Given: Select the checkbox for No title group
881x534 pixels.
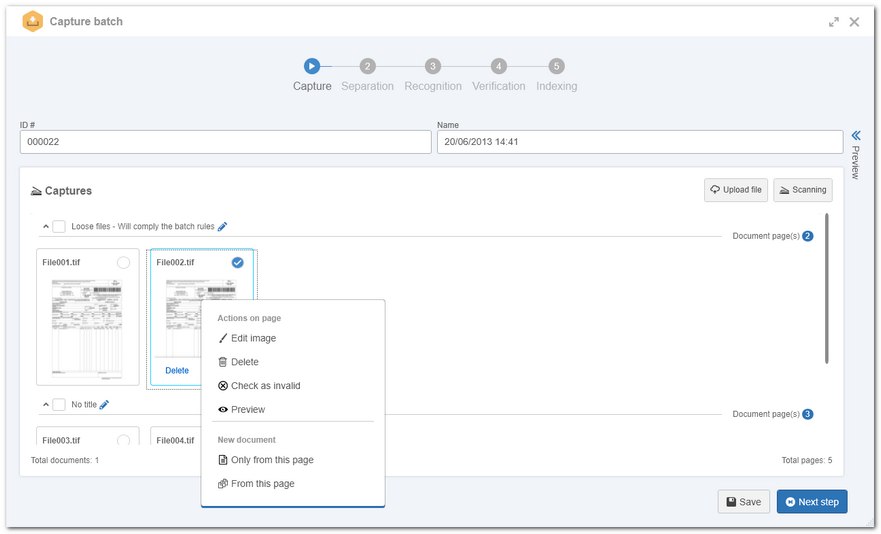Looking at the screenshot, I should click(59, 405).
